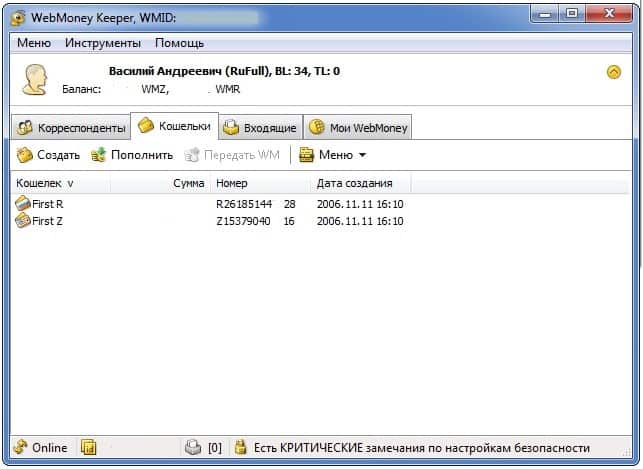Click the Передать WM grayed icon
The width and height of the screenshot is (643, 469).
point(192,155)
